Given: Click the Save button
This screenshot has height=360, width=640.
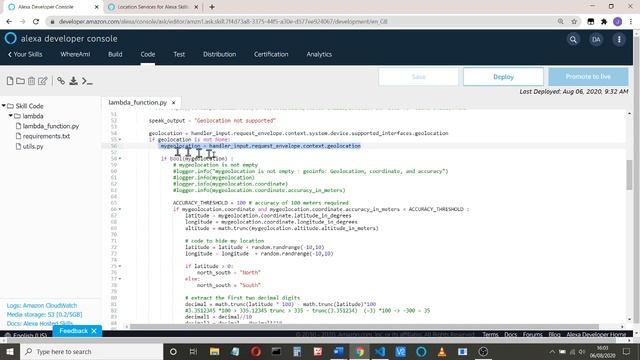Looking at the screenshot, I should point(418,77).
